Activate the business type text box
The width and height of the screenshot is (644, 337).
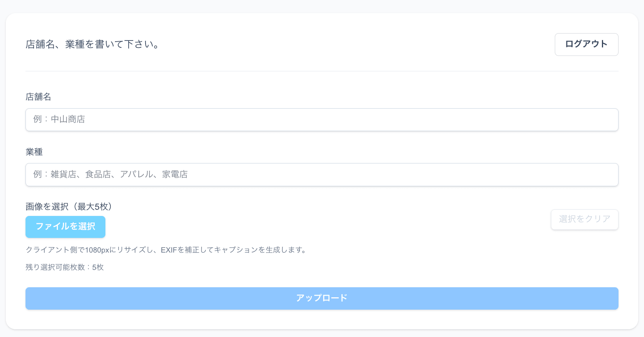(322, 174)
